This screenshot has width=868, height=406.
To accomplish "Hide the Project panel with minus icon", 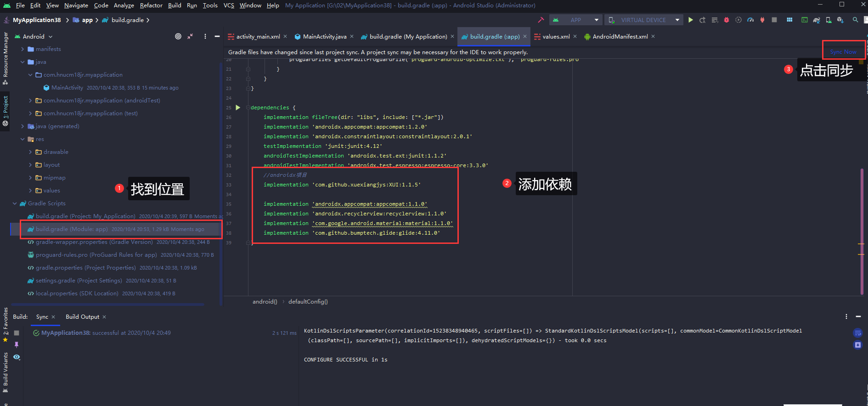I will pyautogui.click(x=217, y=36).
